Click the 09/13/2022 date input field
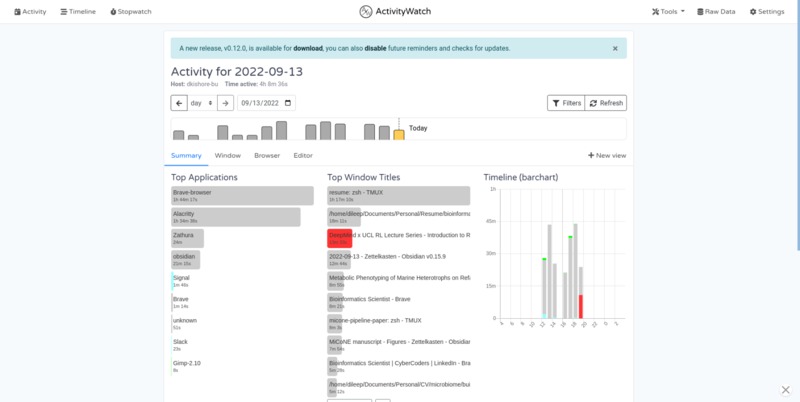The width and height of the screenshot is (800, 402). tap(266, 103)
